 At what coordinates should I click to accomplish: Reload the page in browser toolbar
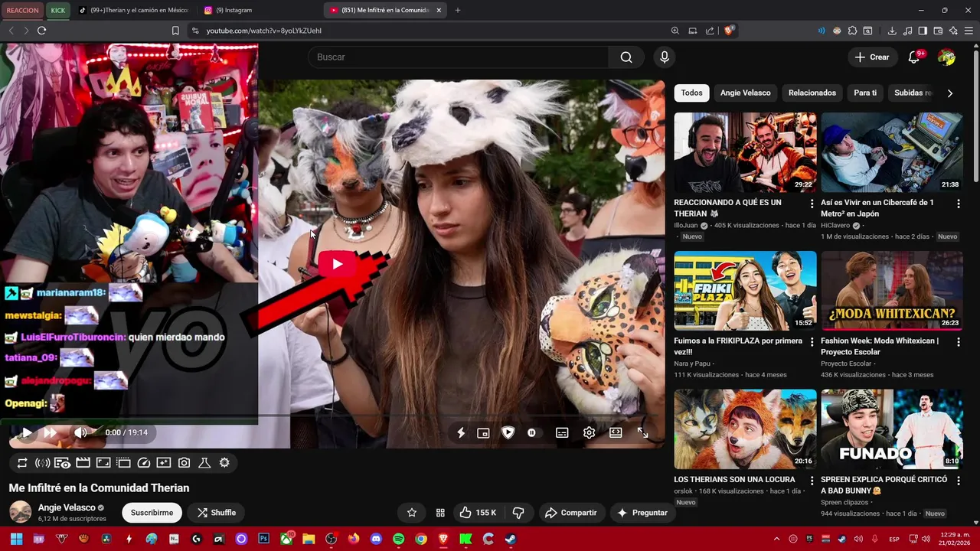[41, 31]
